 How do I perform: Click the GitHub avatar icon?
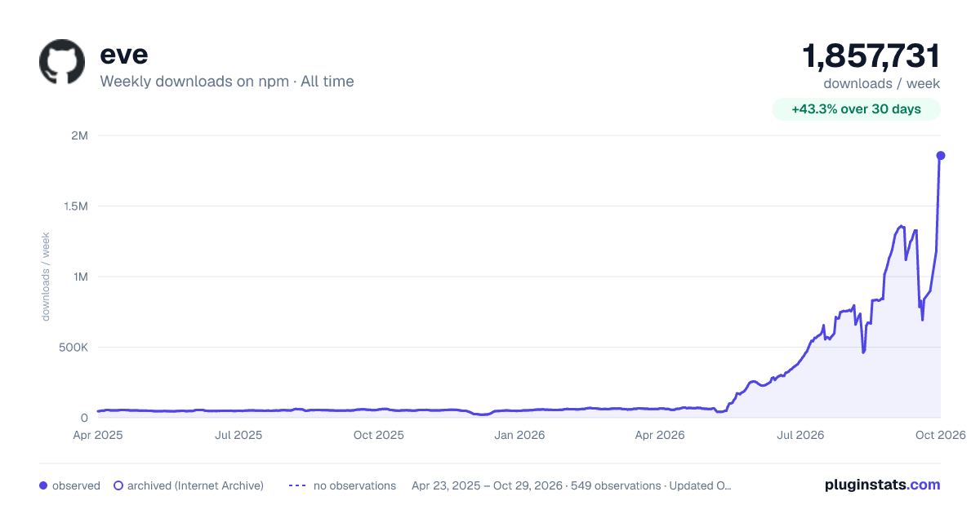coord(62,62)
